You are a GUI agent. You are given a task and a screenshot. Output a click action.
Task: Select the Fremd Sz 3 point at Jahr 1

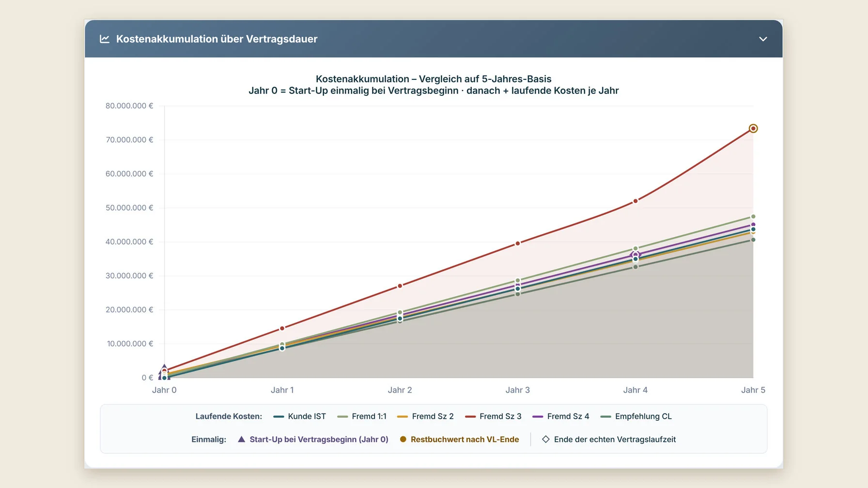pos(282,328)
